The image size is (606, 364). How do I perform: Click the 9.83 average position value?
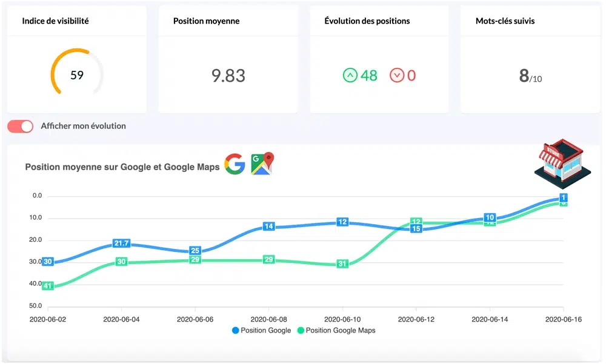[x=228, y=76]
